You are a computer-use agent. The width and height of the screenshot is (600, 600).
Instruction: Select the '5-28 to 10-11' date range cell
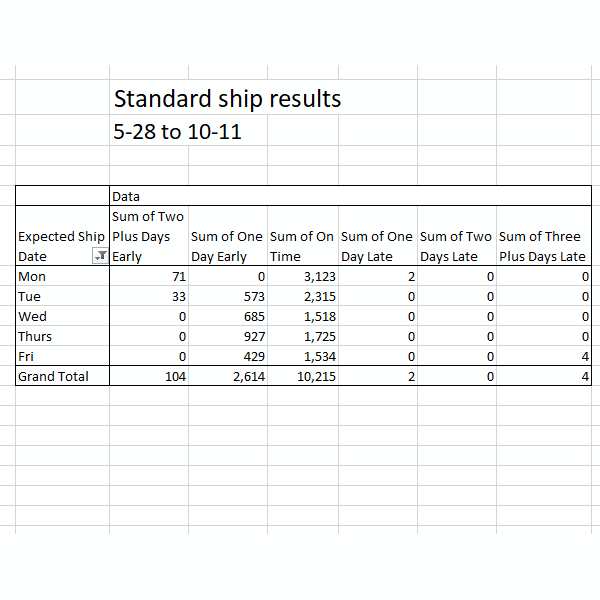[177, 132]
